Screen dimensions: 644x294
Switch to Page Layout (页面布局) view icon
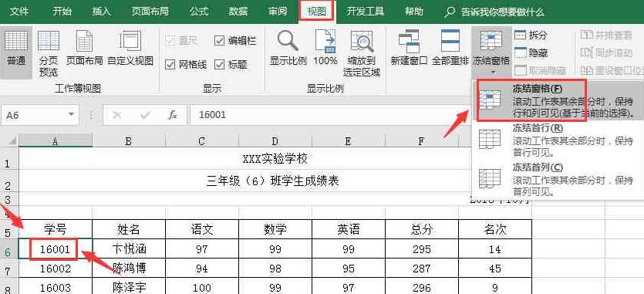tap(84, 49)
